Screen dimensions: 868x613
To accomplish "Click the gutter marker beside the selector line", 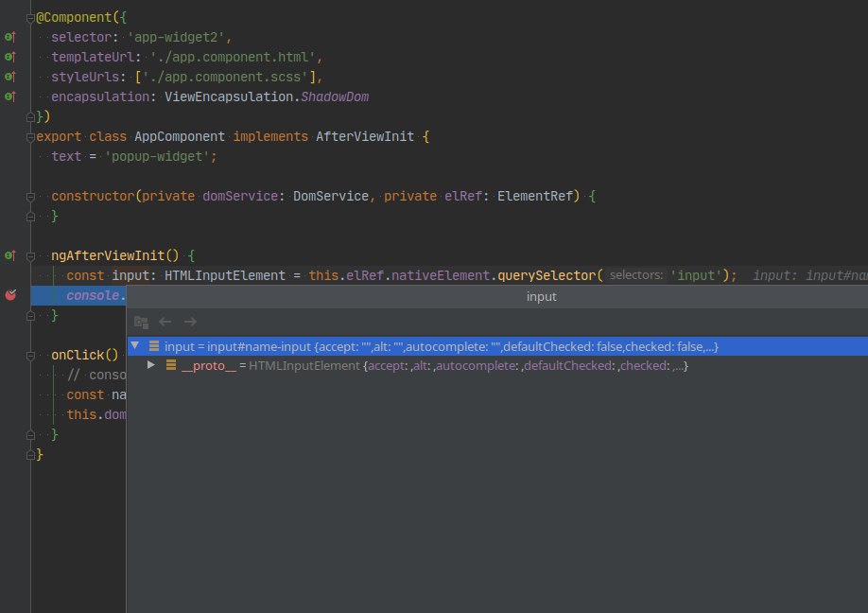I will click(10, 37).
